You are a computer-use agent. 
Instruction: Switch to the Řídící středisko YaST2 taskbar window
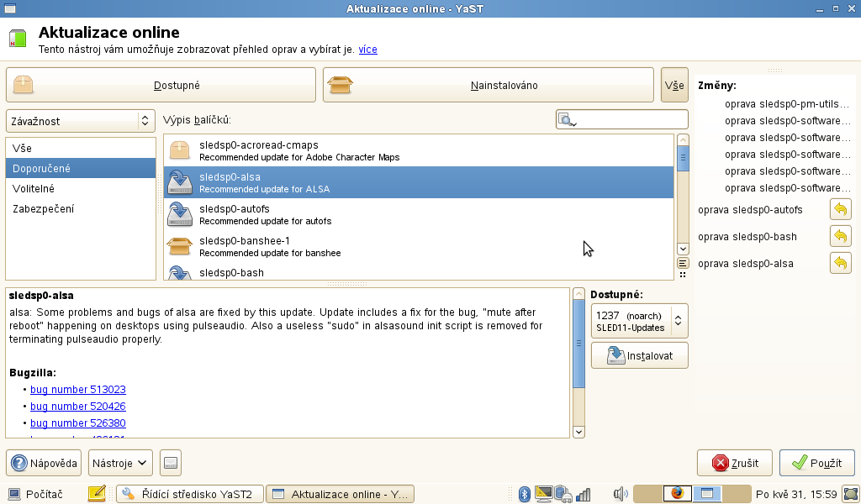[x=190, y=494]
